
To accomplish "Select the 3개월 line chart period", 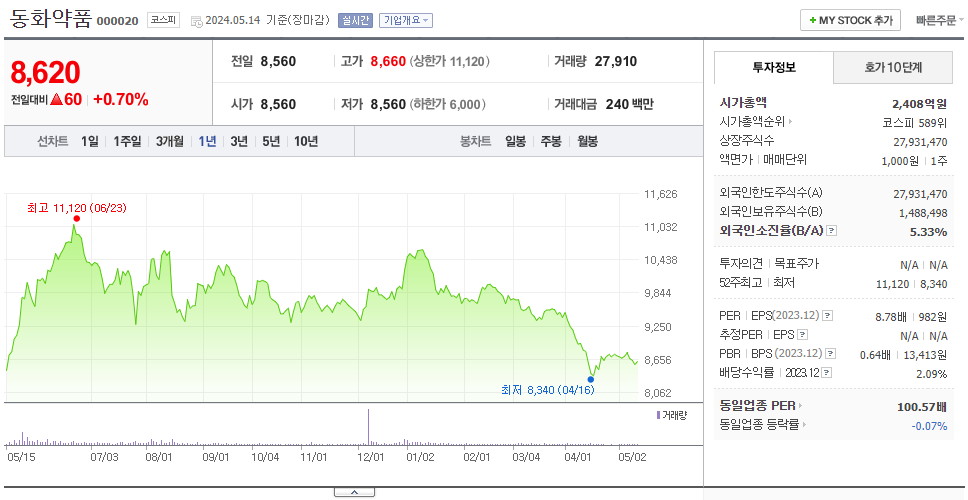I will point(170,141).
